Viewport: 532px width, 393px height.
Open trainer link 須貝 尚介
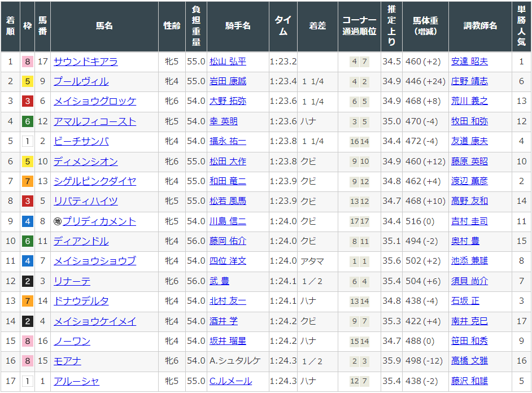[469, 281]
